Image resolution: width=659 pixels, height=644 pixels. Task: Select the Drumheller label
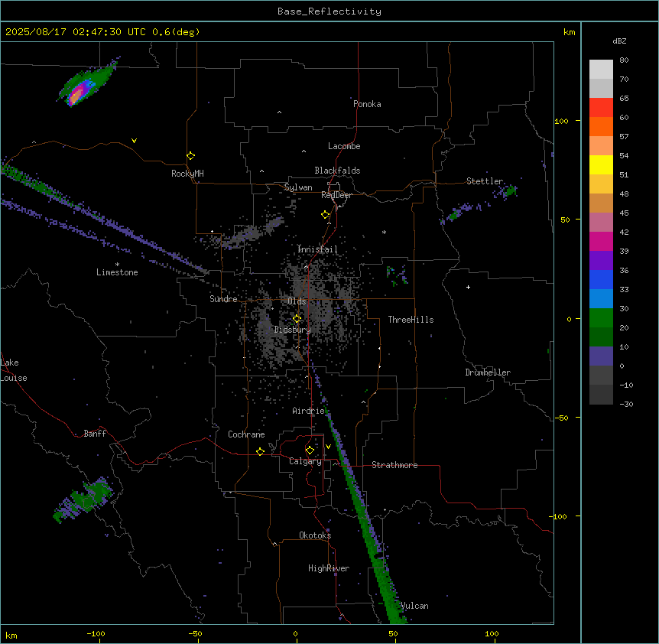tap(488, 372)
